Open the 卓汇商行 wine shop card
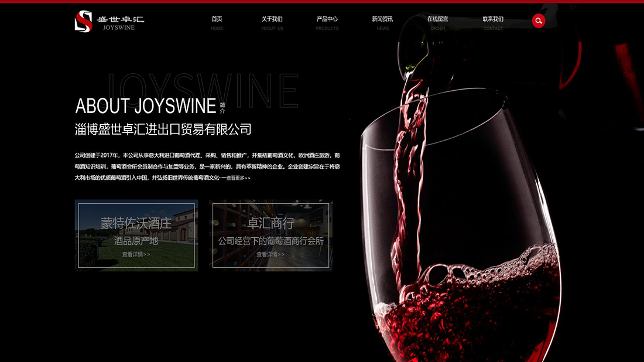644x362 pixels. 270,235
